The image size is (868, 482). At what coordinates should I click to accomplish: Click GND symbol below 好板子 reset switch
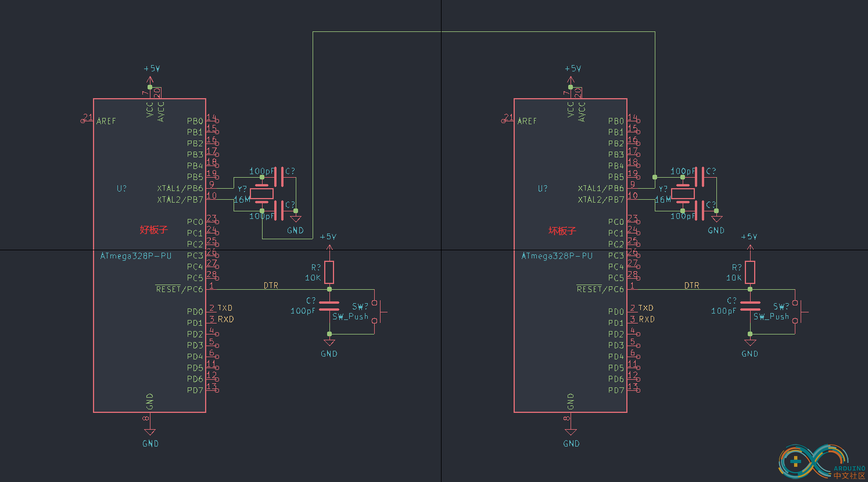pyautogui.click(x=329, y=347)
